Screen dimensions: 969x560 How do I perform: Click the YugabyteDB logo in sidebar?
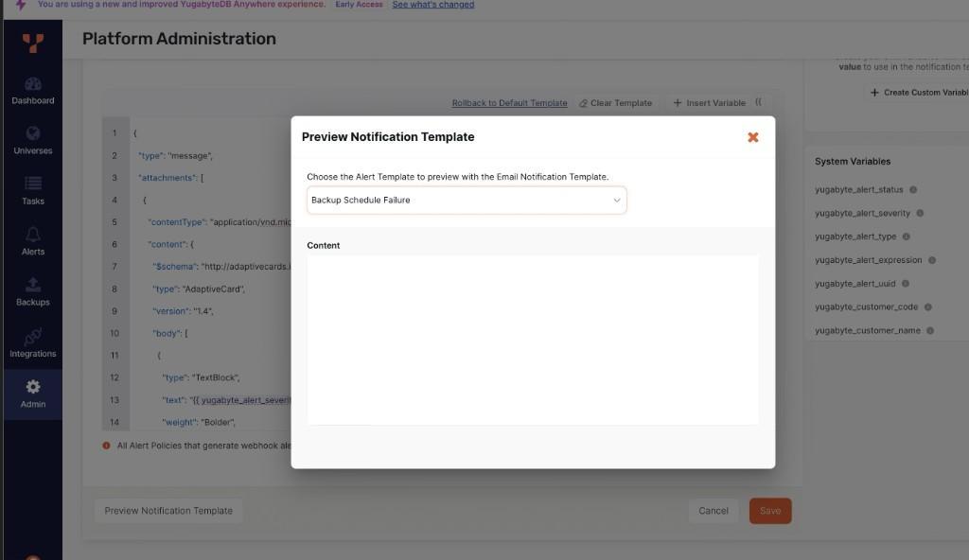pyautogui.click(x=33, y=43)
